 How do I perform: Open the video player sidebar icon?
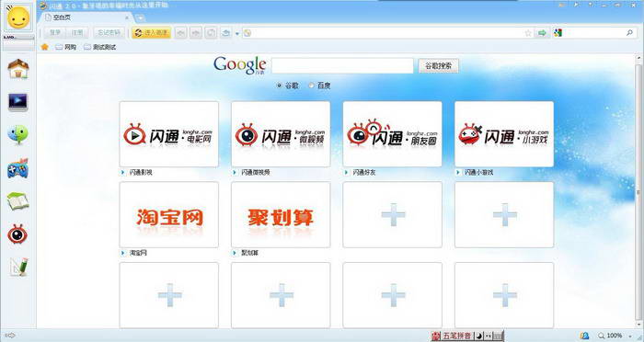tap(17, 102)
